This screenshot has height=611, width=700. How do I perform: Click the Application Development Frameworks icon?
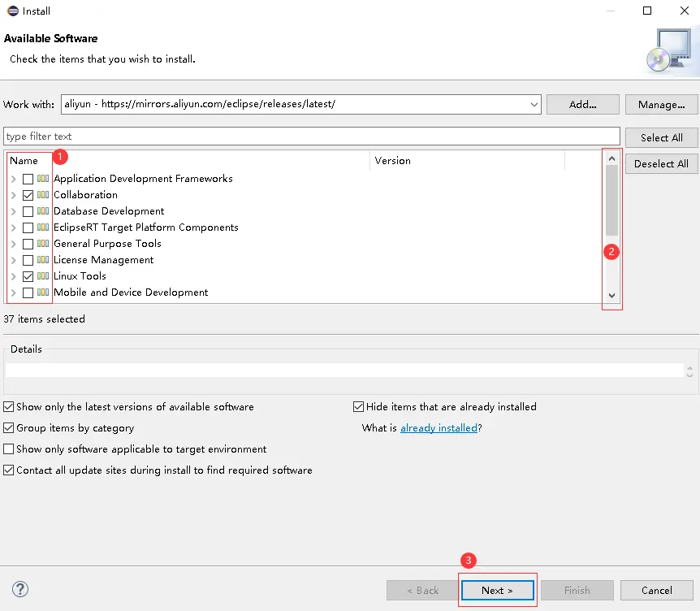[x=43, y=179]
